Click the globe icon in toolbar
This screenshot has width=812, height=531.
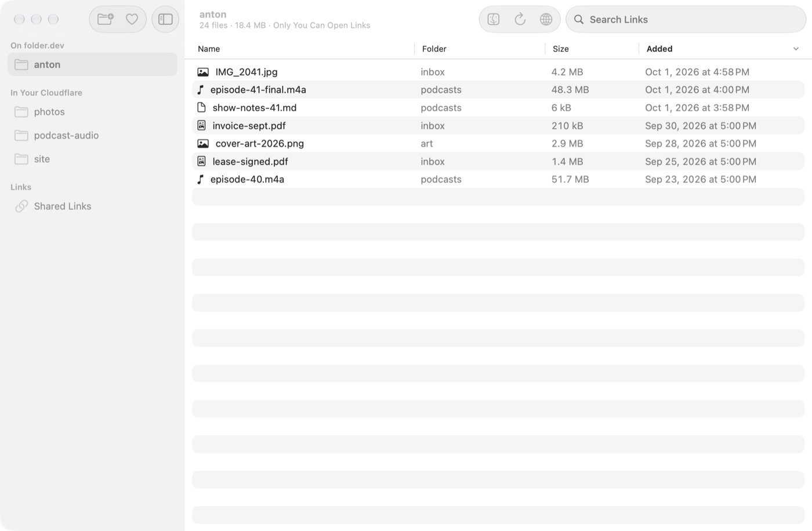(x=546, y=19)
